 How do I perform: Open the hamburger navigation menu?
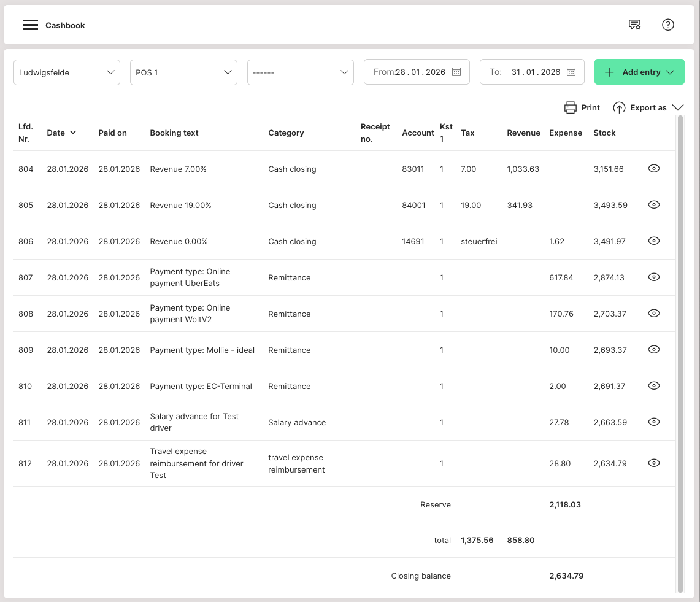click(31, 25)
